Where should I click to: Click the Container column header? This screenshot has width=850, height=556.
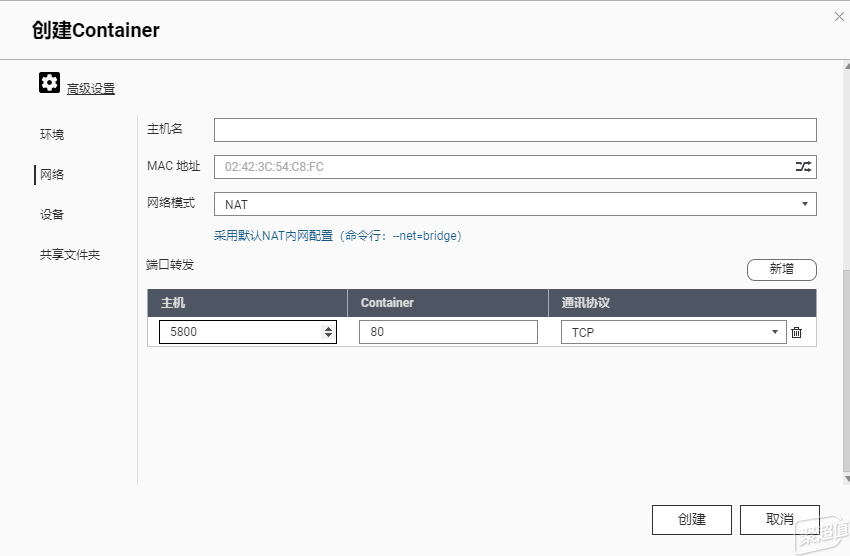[448, 303]
